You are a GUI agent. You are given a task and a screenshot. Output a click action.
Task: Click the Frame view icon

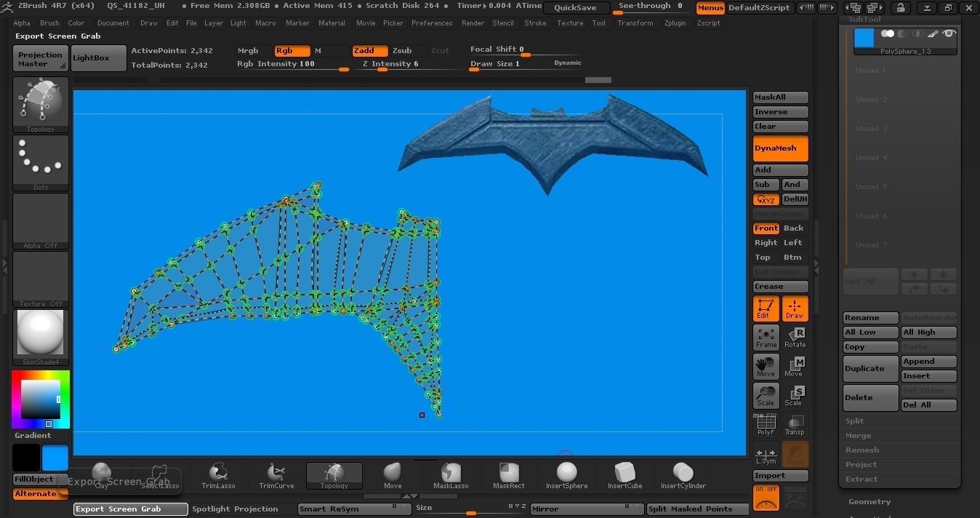766,338
